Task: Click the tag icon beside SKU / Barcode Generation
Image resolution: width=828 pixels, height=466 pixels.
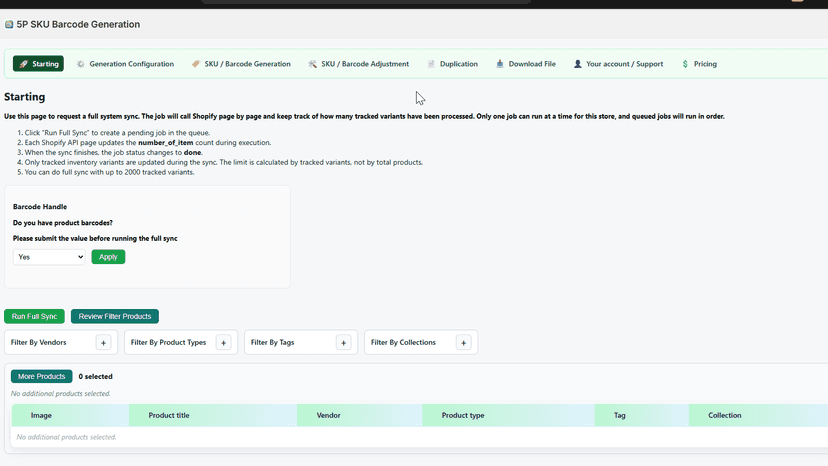Action: 196,64
